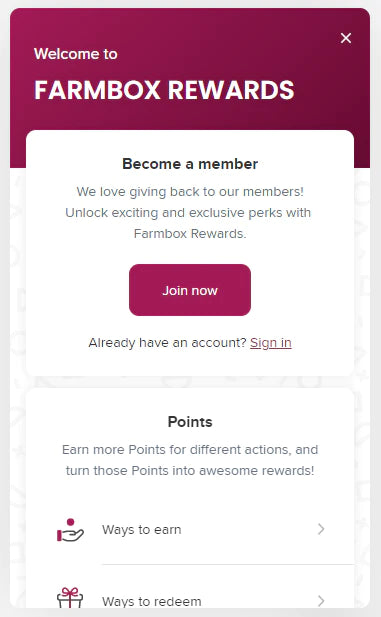
Task: Expand Ways to earn using its chevron
Action: (x=321, y=529)
